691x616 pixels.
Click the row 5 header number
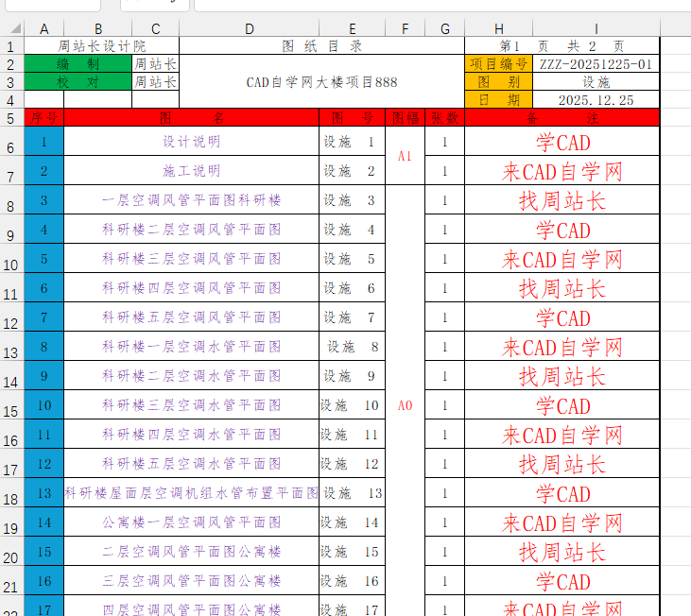click(10, 118)
